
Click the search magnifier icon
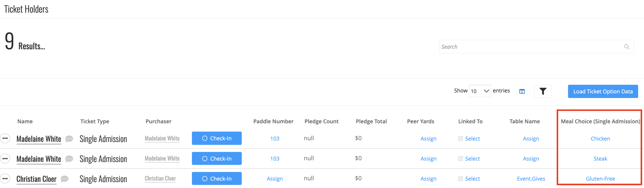(626, 47)
